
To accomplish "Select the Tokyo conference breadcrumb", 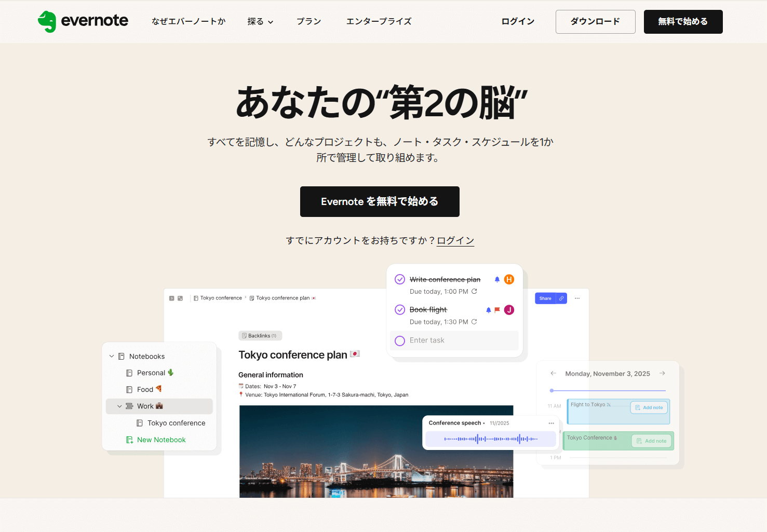I will tap(221, 297).
